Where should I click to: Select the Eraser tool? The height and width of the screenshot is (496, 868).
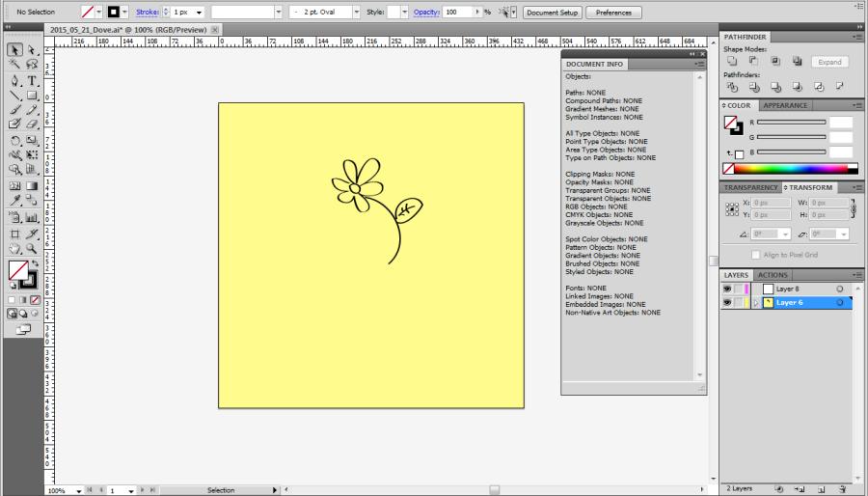(x=32, y=124)
